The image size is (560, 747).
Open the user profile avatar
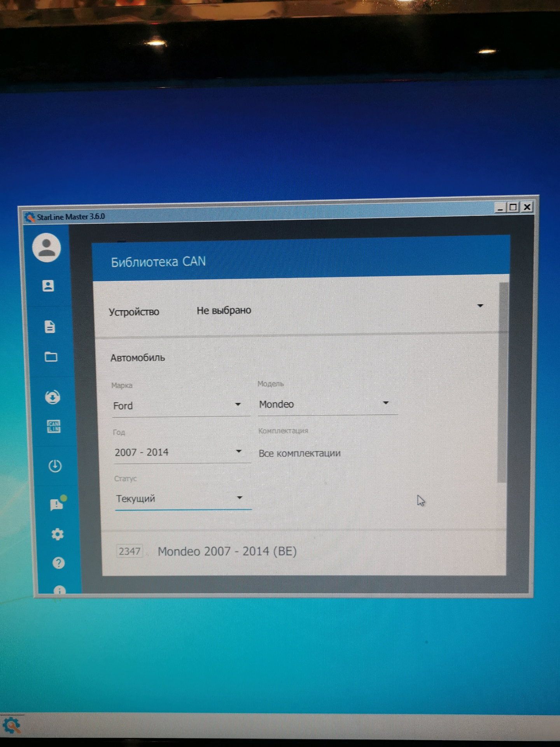[x=47, y=247]
